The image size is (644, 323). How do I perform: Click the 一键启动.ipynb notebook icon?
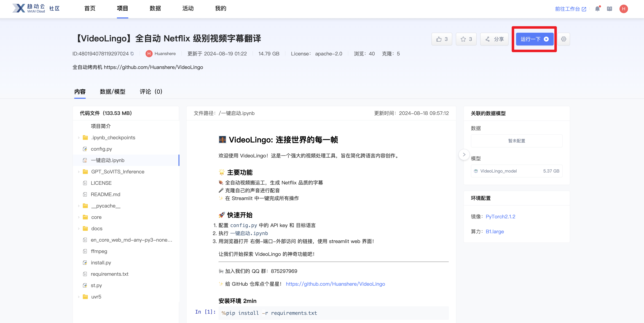click(x=85, y=160)
